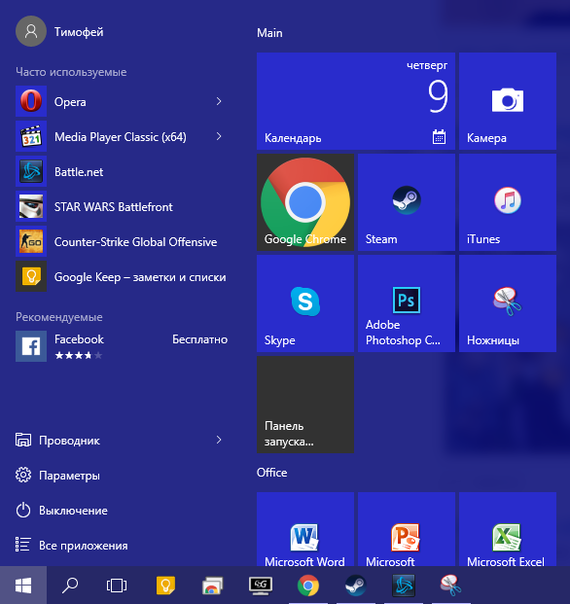Open the Steam tile
The height and width of the screenshot is (604, 570).
(x=406, y=203)
